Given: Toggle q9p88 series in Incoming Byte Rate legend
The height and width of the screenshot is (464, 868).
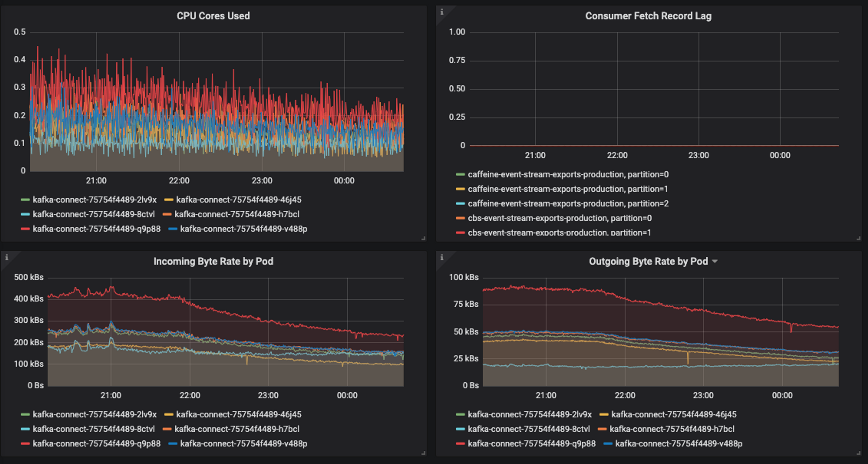Looking at the screenshot, I should pyautogui.click(x=96, y=444).
